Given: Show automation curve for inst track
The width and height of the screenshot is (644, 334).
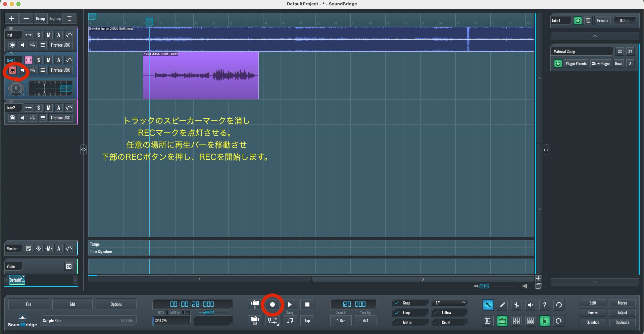Looking at the screenshot, I should coord(69,35).
